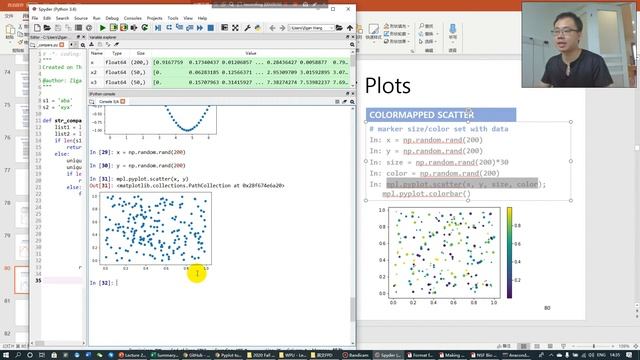Go back with the left arrow in toolbar
640x360 pixels.
(272, 28)
